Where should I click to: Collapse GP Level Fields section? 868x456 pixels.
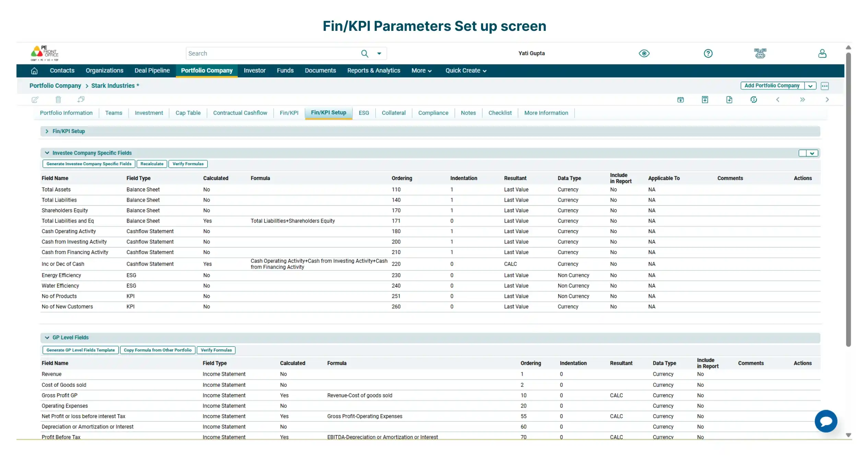pos(47,338)
